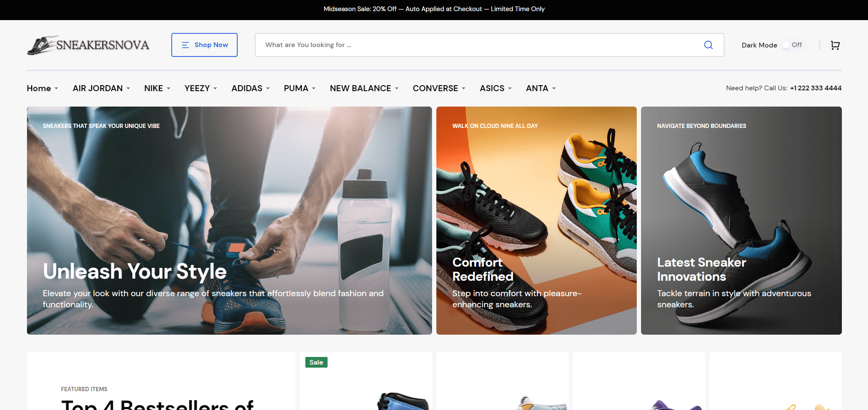The width and height of the screenshot is (868, 410).
Task: Click the Walk On Cloud Nine caption
Action: coord(495,126)
